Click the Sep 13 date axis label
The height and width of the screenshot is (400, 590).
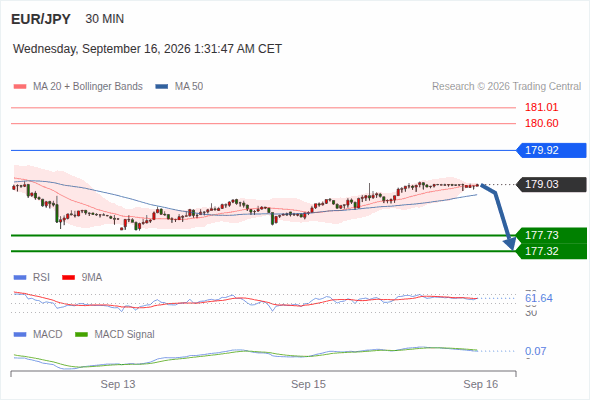[118, 384]
